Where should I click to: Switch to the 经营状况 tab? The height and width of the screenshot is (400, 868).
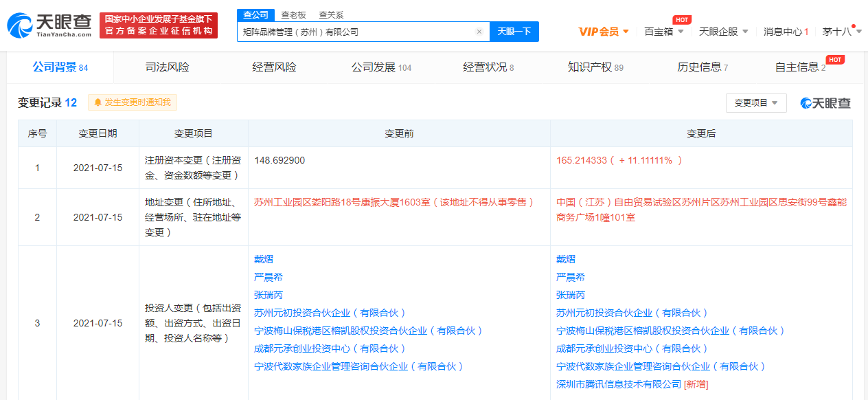pyautogui.click(x=488, y=67)
